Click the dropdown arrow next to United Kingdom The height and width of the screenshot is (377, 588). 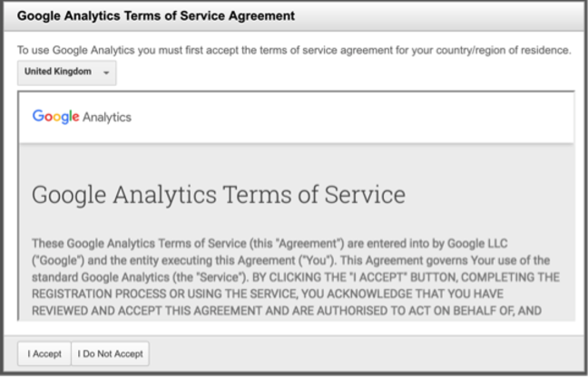click(x=106, y=73)
